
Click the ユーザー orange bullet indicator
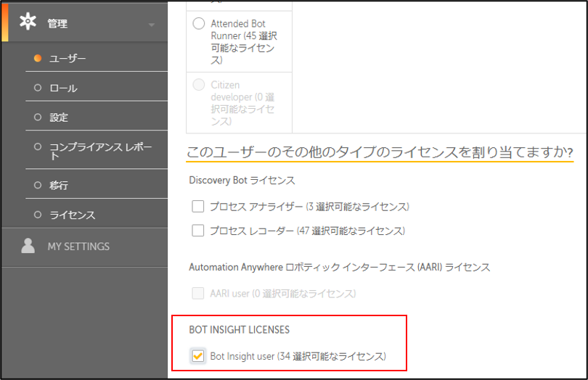[38, 58]
